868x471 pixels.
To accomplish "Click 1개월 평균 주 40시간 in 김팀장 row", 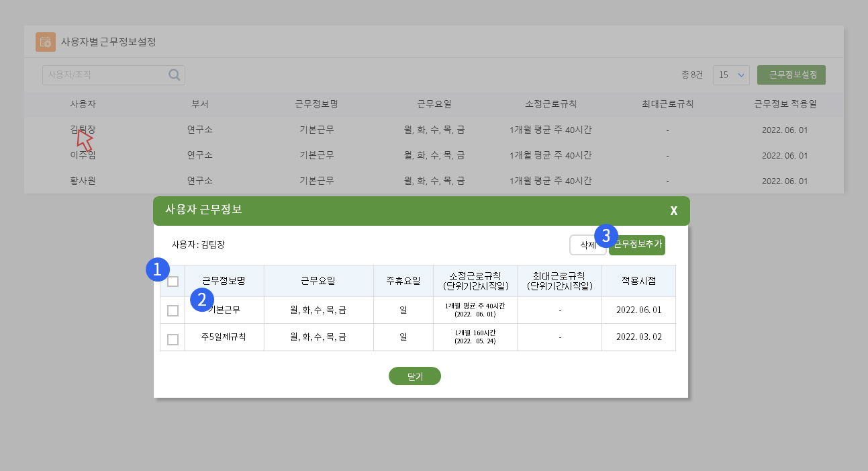I will point(550,129).
